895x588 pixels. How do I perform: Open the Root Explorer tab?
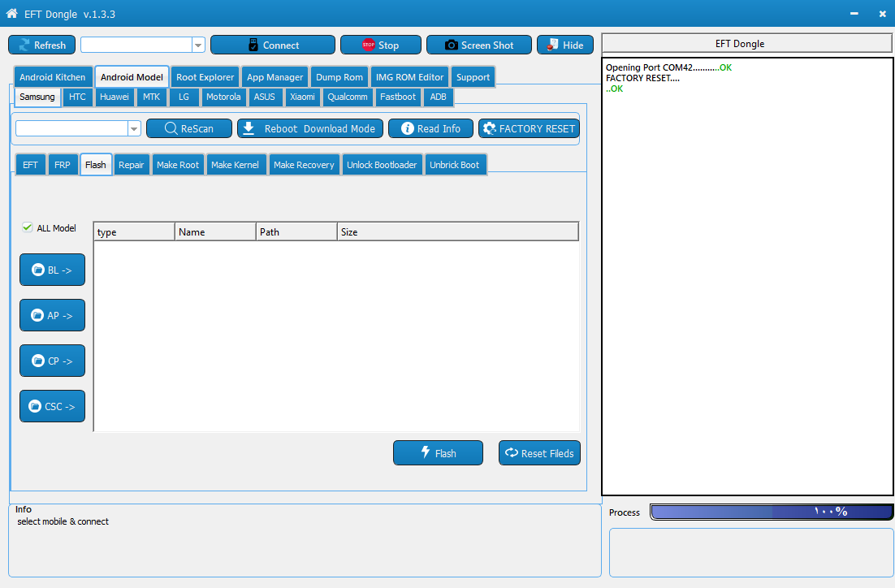coord(205,77)
